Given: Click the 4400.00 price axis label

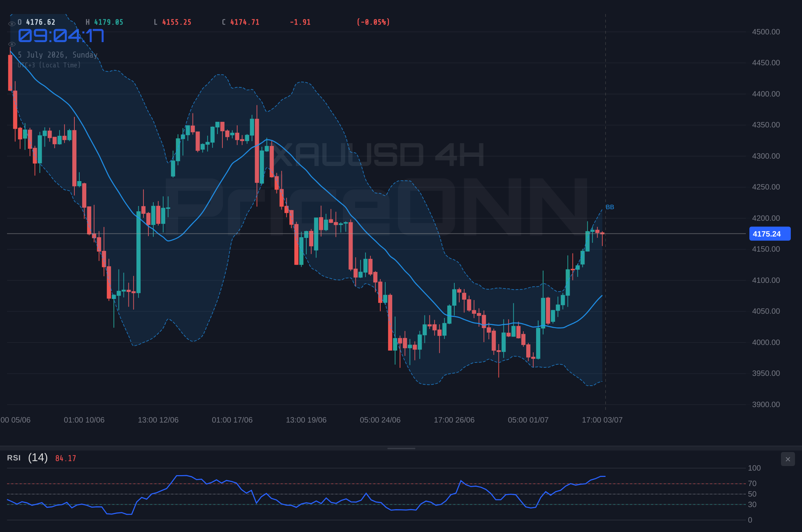Looking at the screenshot, I should point(766,94).
